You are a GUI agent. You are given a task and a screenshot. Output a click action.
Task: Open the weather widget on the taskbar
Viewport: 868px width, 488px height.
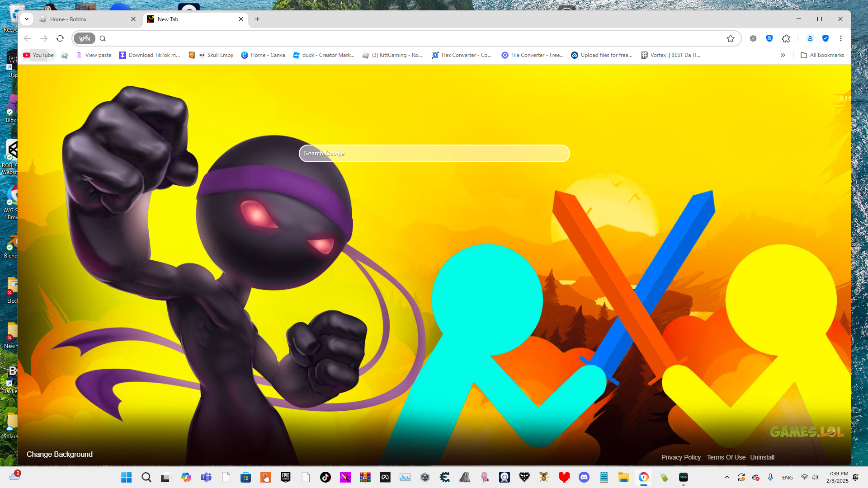[15, 475]
